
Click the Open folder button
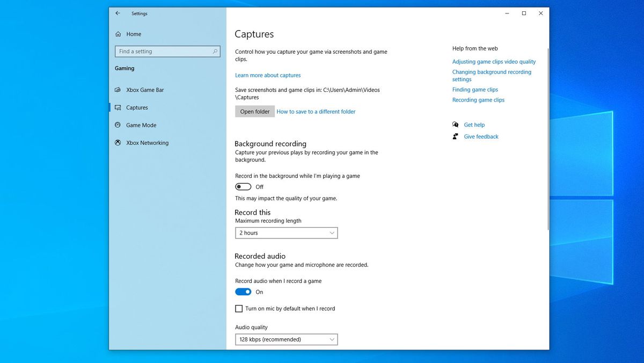pos(254,111)
